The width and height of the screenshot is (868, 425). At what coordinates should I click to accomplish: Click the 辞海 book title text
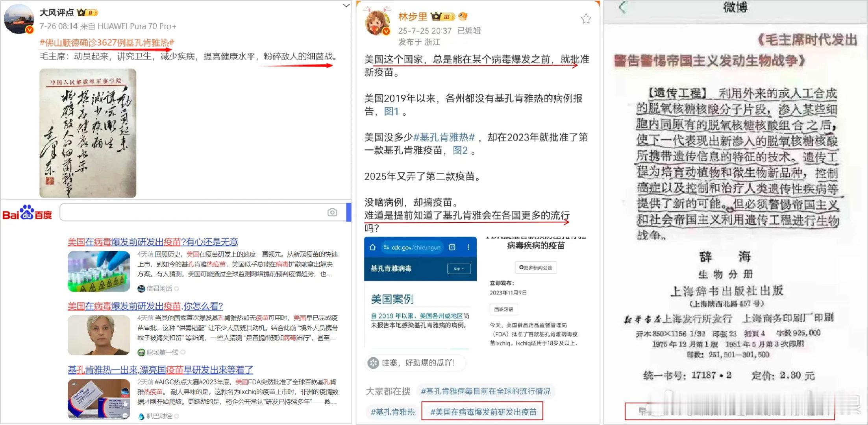(725, 257)
